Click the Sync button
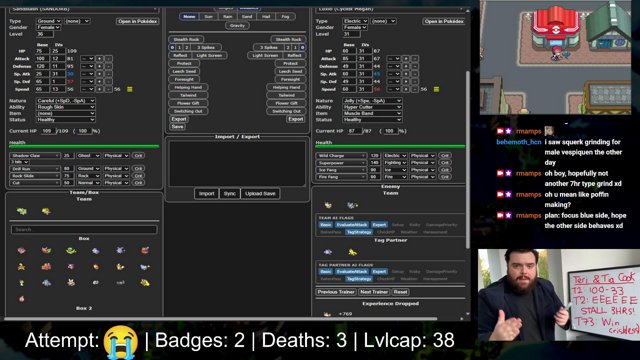 coord(229,193)
